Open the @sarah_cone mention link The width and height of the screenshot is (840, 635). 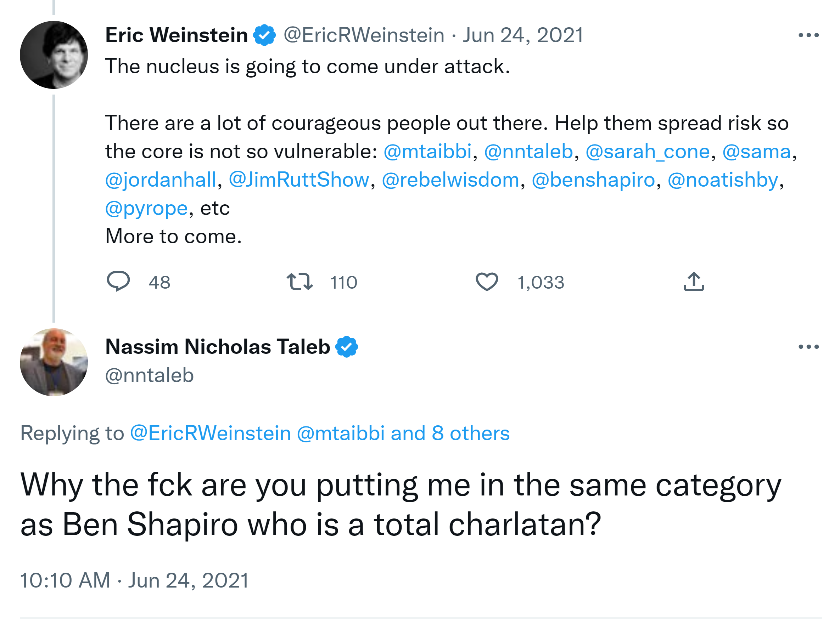[648, 152]
